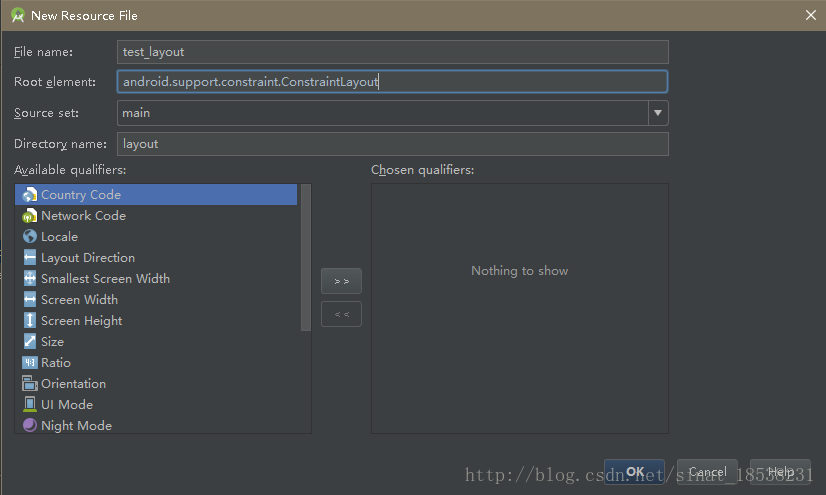
Task: Click the Android Studio title bar icon
Action: pyautogui.click(x=18, y=15)
